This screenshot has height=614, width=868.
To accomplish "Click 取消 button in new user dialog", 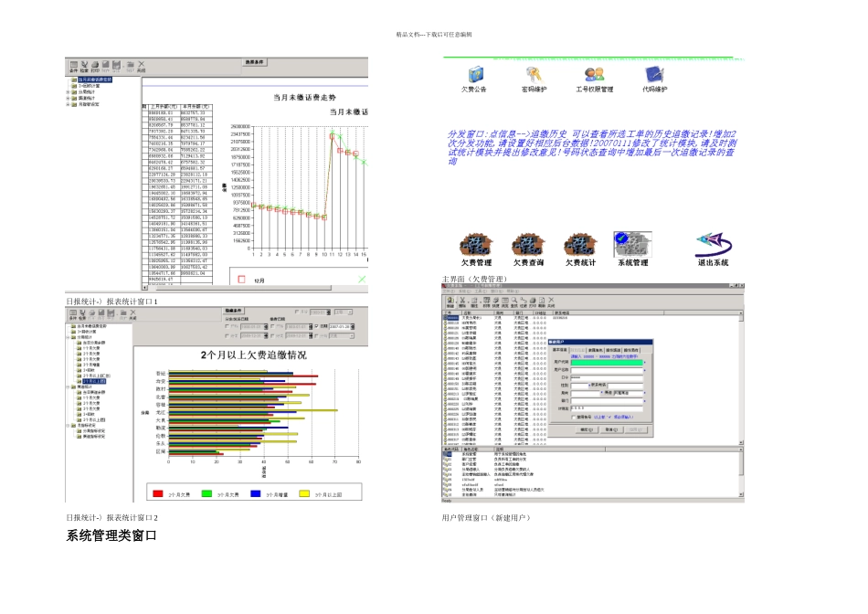I will pyautogui.click(x=610, y=429).
